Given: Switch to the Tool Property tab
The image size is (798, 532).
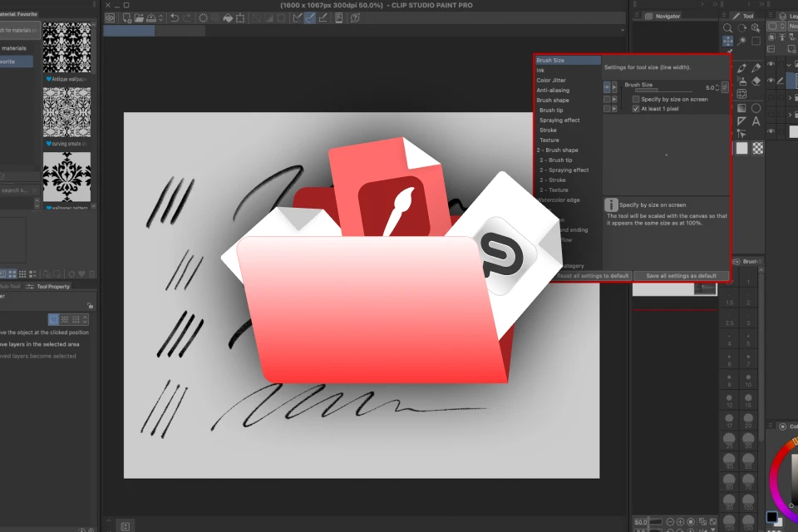Looking at the screenshot, I should (x=48, y=287).
